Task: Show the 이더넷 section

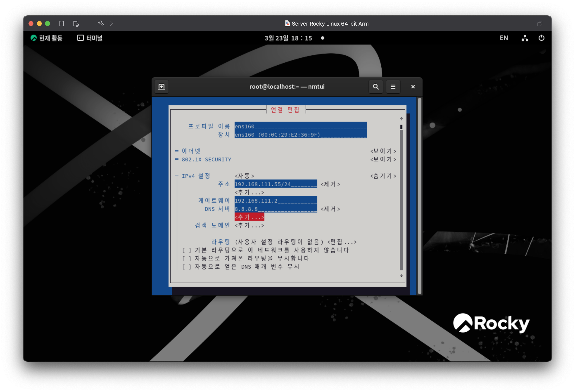Action: (383, 151)
